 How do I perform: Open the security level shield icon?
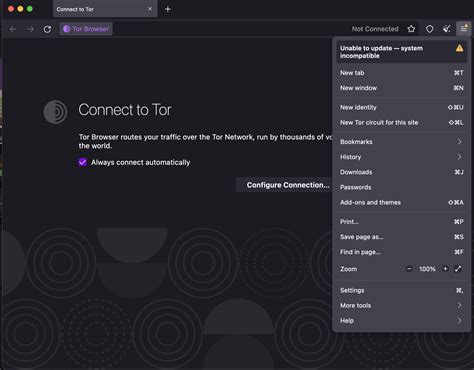(430, 29)
